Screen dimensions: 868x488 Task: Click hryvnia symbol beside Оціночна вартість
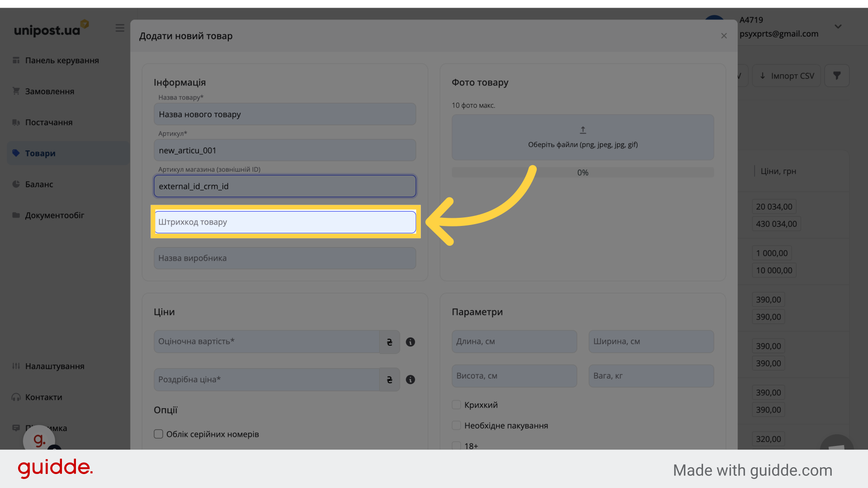390,342
